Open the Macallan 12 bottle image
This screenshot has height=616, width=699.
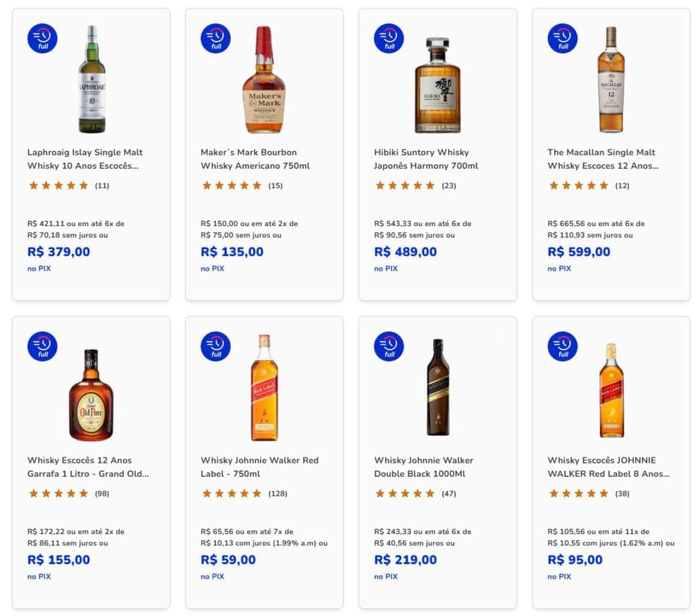[611, 79]
